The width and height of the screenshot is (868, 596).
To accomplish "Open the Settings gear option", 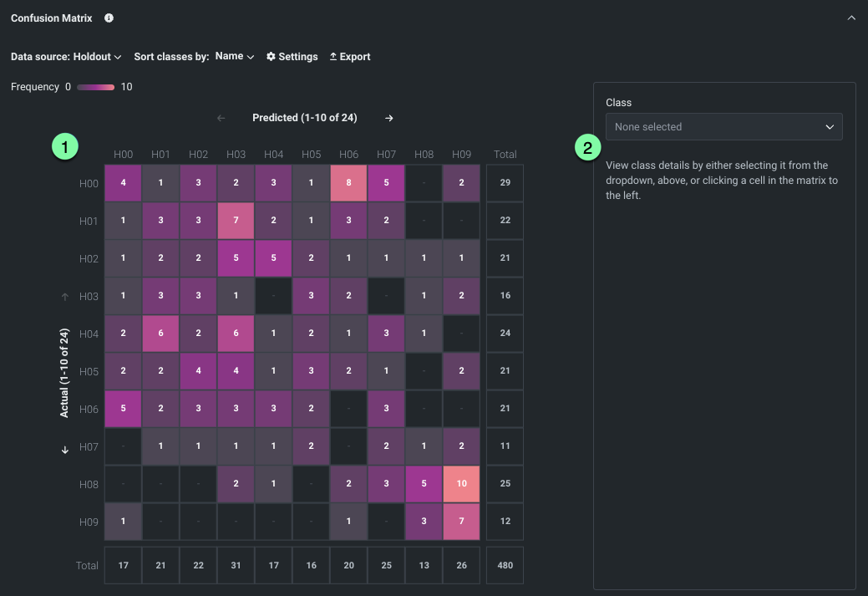I will (292, 57).
